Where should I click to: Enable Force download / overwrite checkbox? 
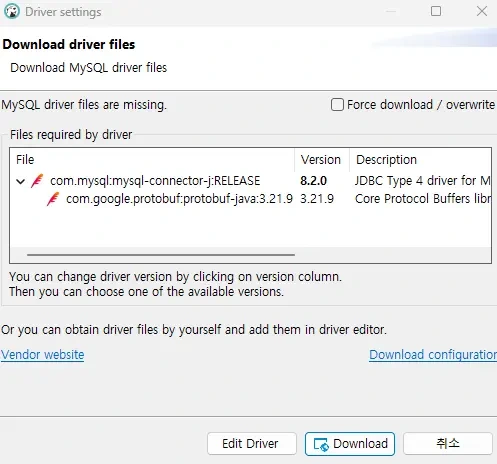pyautogui.click(x=337, y=105)
